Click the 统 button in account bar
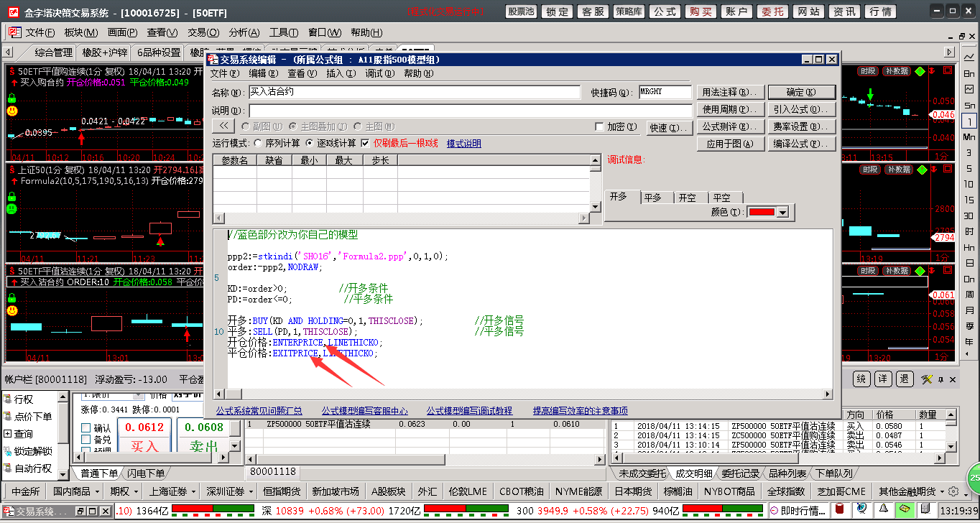980x523 pixels. pos(861,379)
